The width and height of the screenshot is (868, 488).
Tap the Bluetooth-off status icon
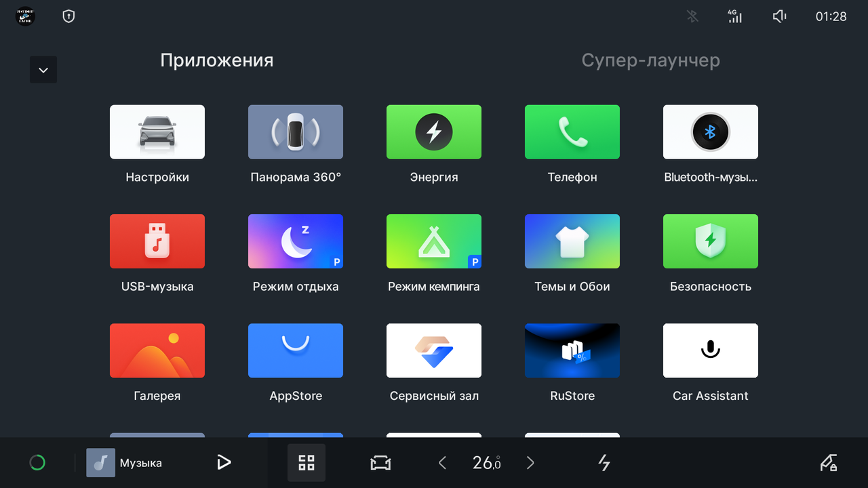pos(692,16)
